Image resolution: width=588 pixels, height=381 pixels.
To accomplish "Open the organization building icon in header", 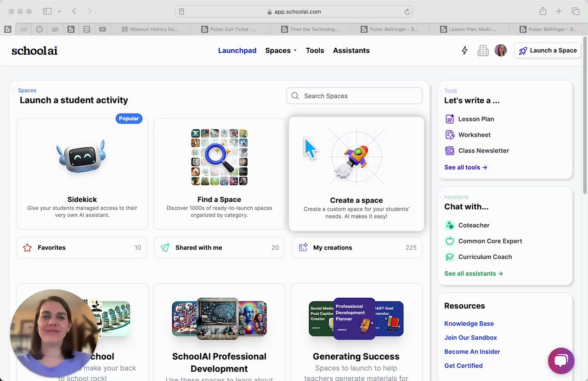I will [483, 51].
